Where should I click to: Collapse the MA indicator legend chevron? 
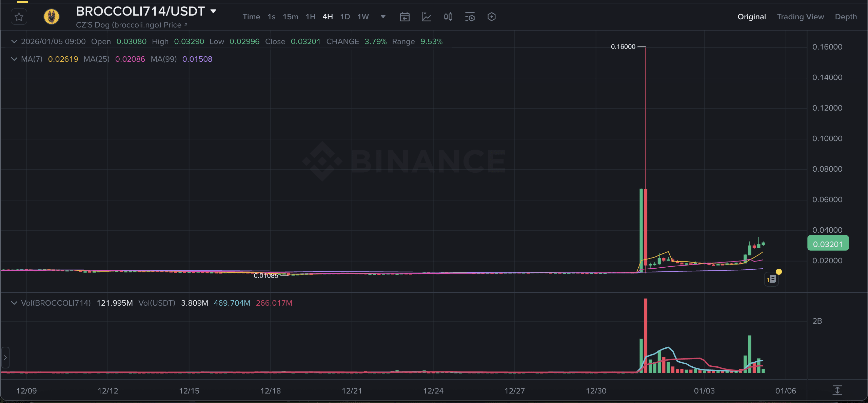(x=14, y=59)
